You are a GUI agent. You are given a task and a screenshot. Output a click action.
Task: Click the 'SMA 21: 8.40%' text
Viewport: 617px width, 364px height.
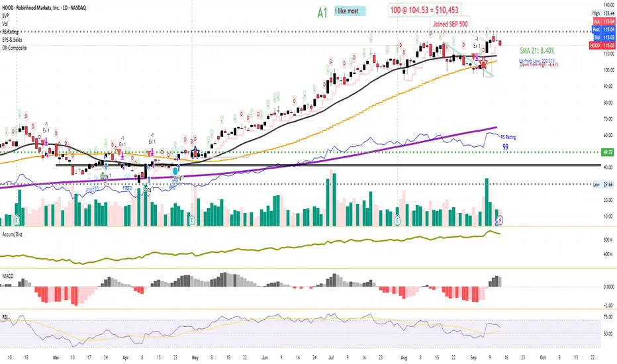pyautogui.click(x=537, y=50)
